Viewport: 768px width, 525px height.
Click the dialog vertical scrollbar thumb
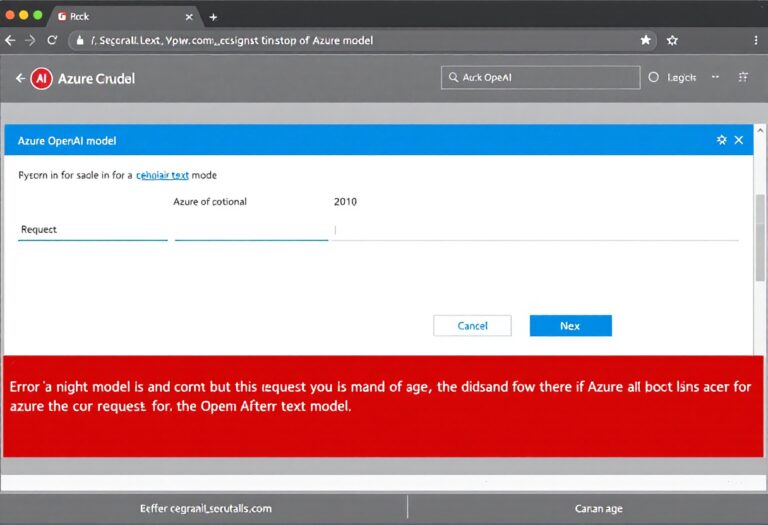point(760,238)
